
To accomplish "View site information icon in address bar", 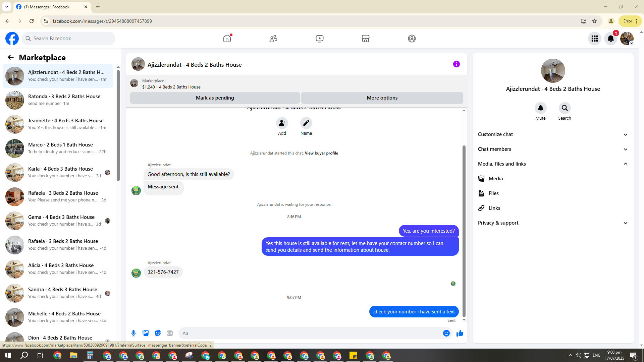I will tap(46, 21).
